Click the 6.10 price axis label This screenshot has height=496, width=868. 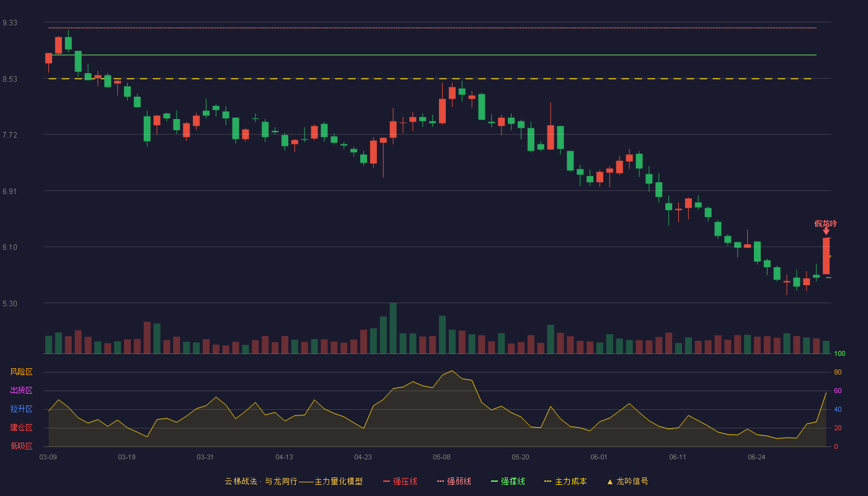(x=10, y=247)
